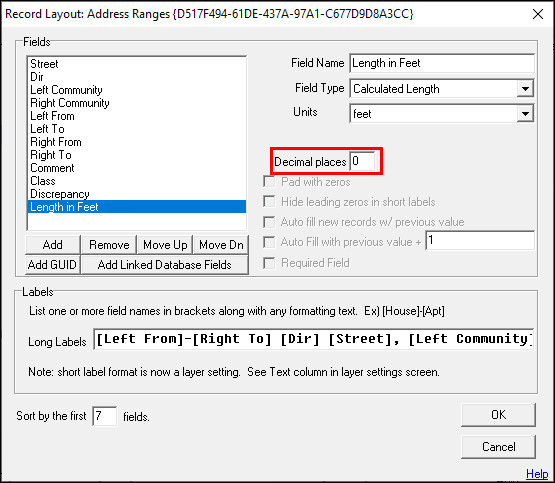The height and width of the screenshot is (483, 555).
Task: Click the Remove button
Action: coord(109,245)
